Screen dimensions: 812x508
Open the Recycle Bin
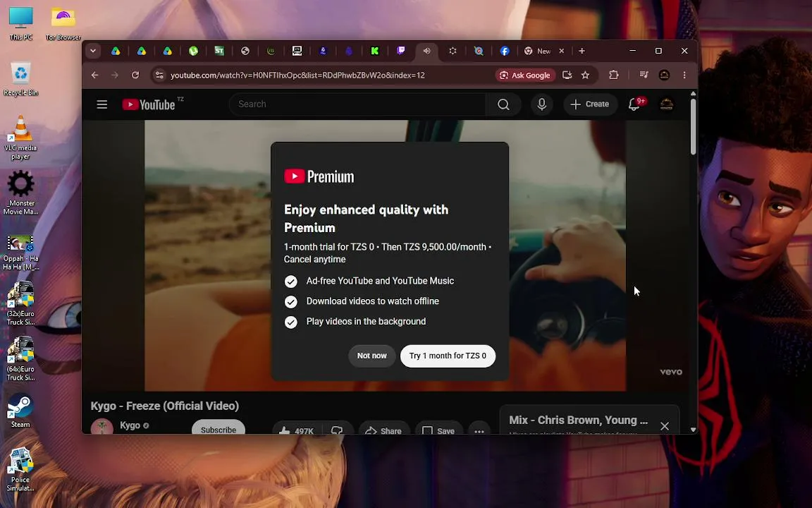click(20, 79)
